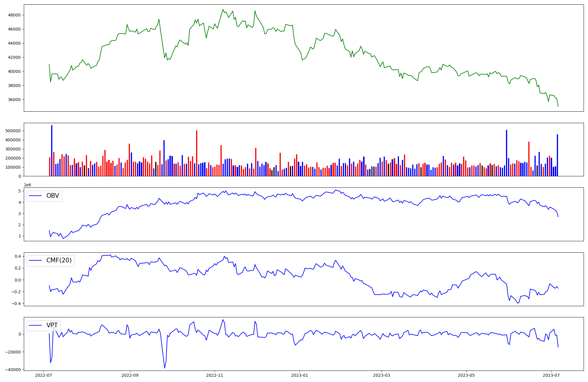The width and height of the screenshot is (588, 382).
Task: Click the OBV legend label
Action: (x=53, y=196)
